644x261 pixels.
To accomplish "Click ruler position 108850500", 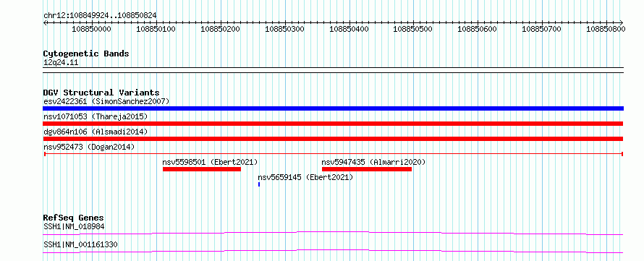I will point(413,29).
